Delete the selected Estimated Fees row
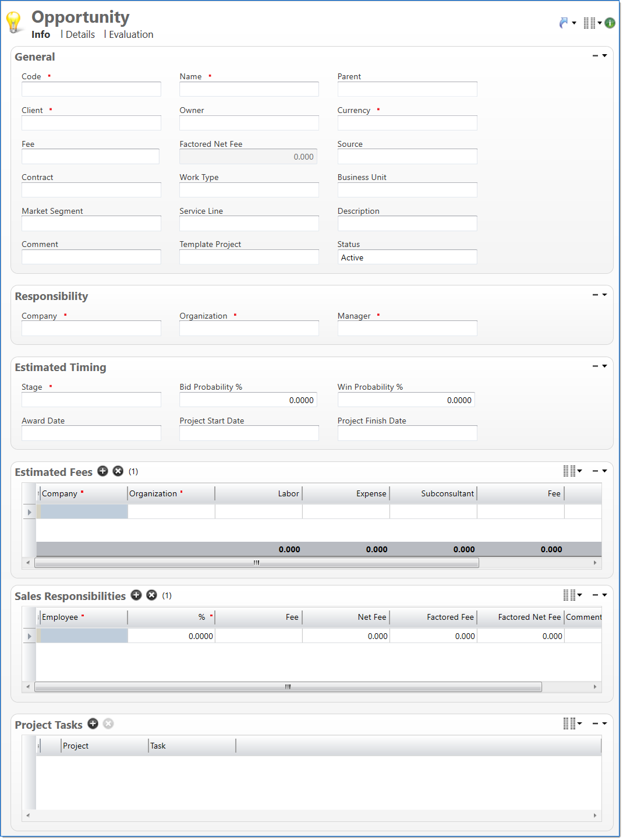The height and width of the screenshot is (840, 623). pyautogui.click(x=118, y=471)
